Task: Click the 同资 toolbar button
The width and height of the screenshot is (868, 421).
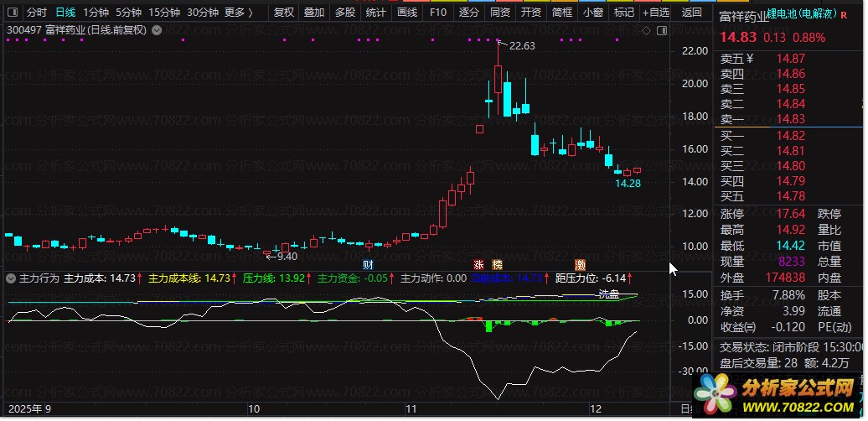Action: point(500,13)
